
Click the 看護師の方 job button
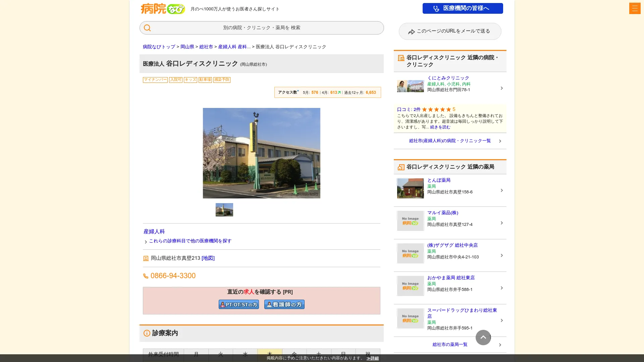284,304
